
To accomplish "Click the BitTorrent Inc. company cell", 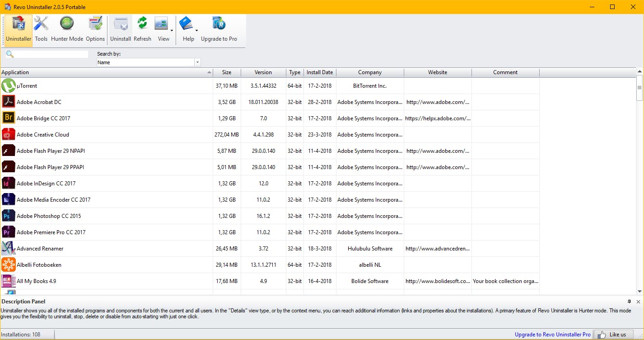I will [370, 86].
